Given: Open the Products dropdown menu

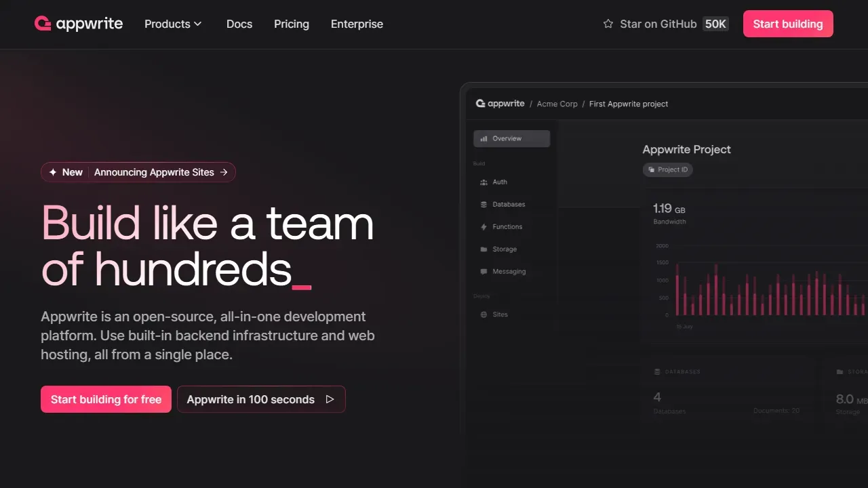Looking at the screenshot, I should coord(173,24).
